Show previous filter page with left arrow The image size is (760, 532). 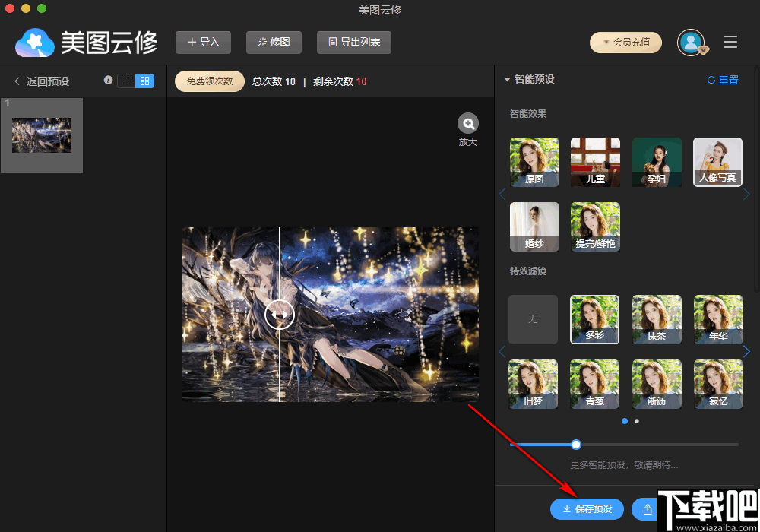pyautogui.click(x=502, y=351)
